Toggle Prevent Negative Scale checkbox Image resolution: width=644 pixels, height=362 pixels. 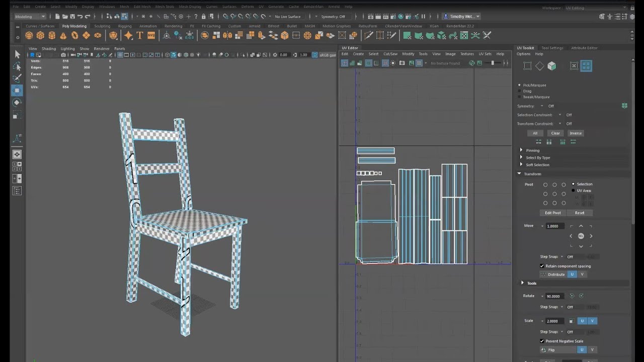(x=542, y=341)
